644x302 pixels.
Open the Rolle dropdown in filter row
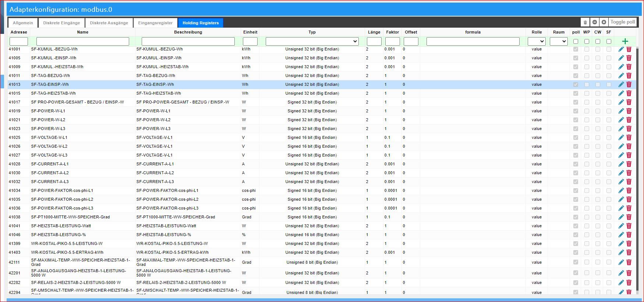pos(537,41)
